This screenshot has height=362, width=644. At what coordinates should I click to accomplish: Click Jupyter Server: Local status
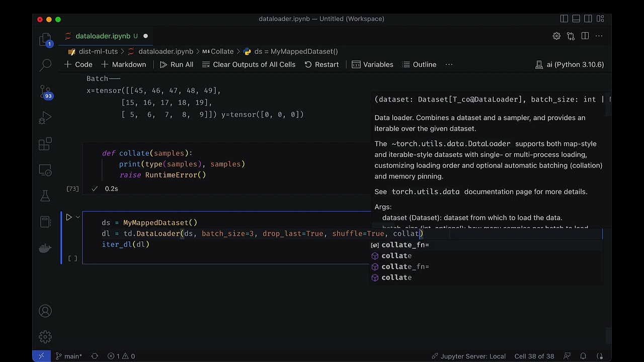pyautogui.click(x=468, y=356)
